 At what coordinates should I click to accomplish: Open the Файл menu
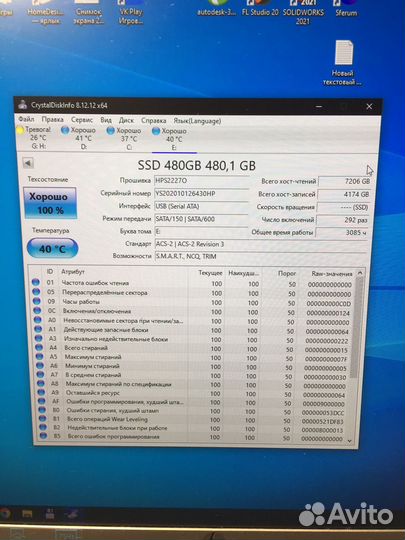pos(27,119)
